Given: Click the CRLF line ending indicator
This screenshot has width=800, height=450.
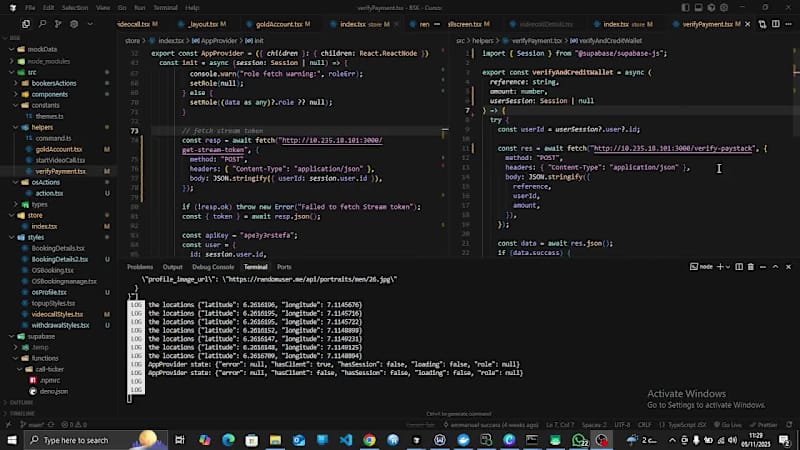Looking at the screenshot, I should pyautogui.click(x=644, y=424).
